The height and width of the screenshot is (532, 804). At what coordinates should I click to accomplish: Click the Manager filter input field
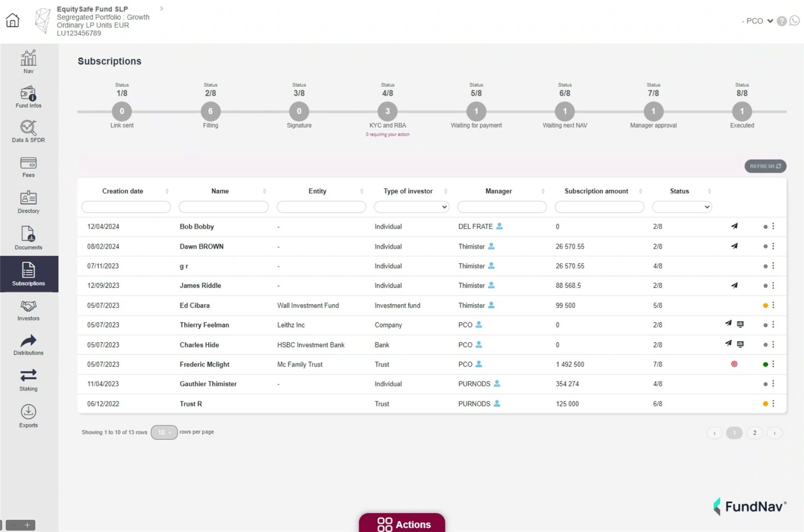[x=502, y=207]
